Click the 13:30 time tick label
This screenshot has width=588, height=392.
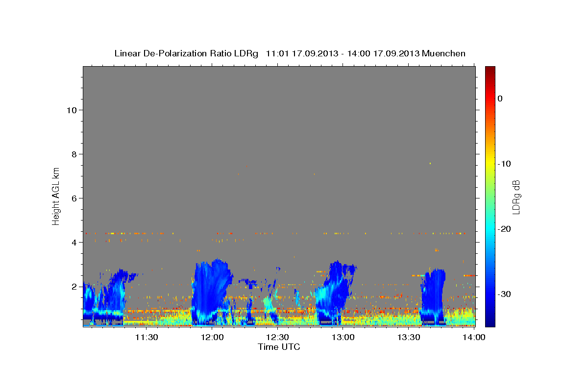pyautogui.click(x=408, y=337)
